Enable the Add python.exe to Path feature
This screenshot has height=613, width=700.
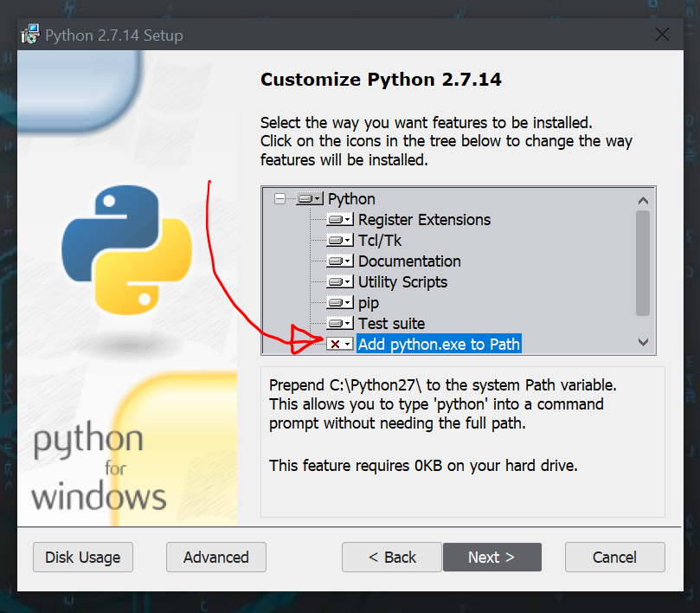click(334, 344)
